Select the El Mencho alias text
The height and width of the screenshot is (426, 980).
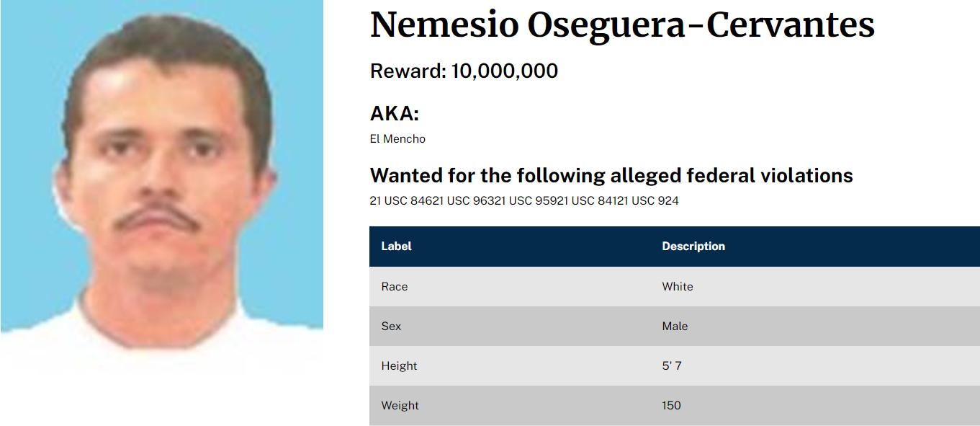click(x=397, y=139)
